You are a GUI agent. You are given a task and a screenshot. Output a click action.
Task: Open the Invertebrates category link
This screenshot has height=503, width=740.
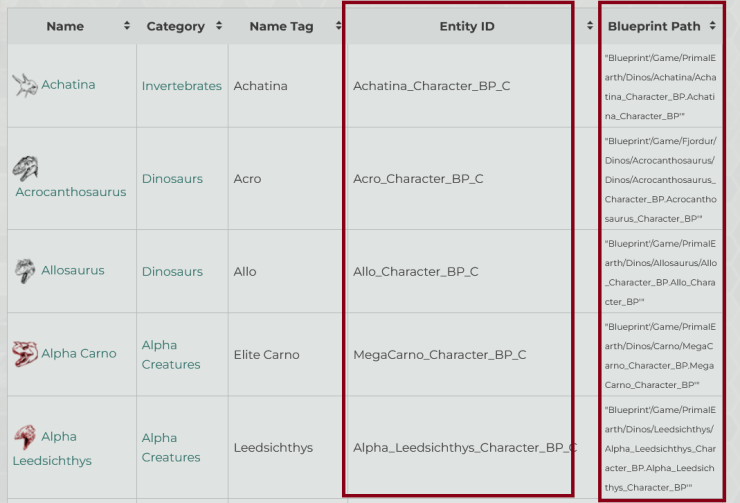point(182,86)
